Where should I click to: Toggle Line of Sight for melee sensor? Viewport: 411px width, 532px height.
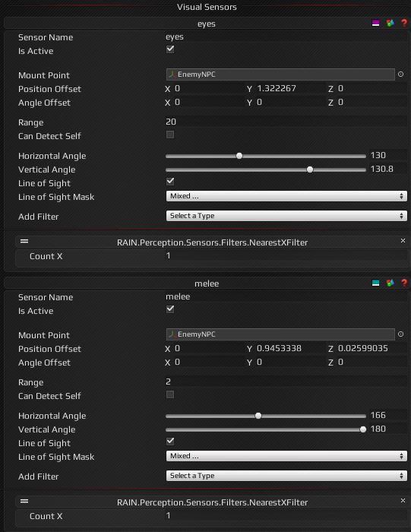click(x=170, y=442)
